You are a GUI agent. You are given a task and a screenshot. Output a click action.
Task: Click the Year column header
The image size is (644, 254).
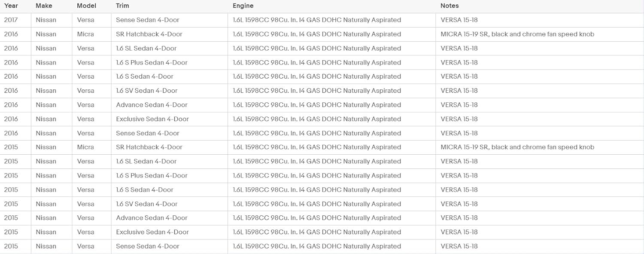point(11,6)
